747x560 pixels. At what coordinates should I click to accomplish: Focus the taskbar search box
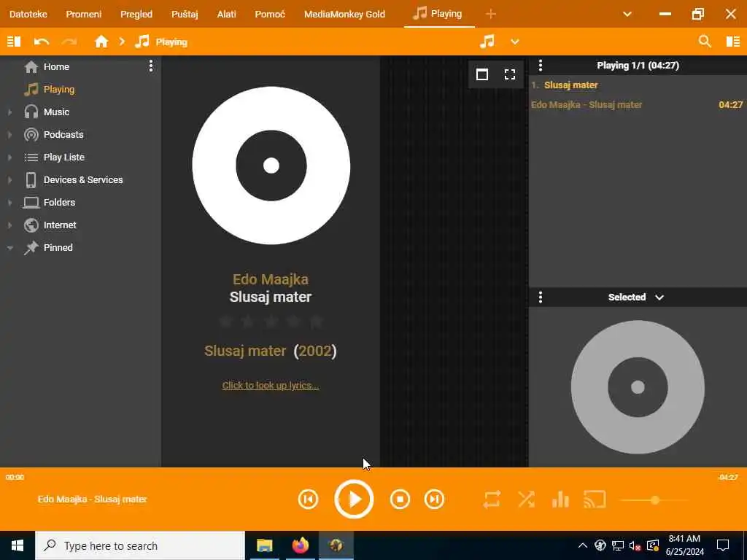click(x=140, y=545)
